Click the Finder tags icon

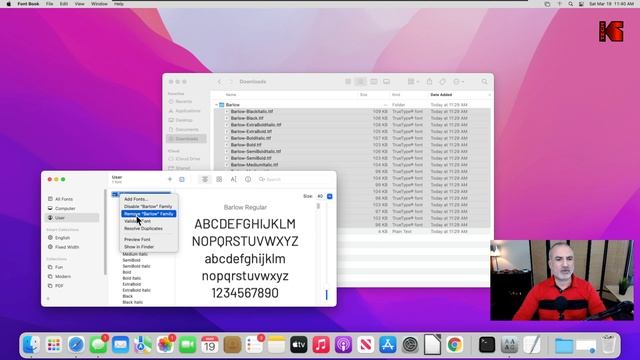pyautogui.click(x=442, y=82)
